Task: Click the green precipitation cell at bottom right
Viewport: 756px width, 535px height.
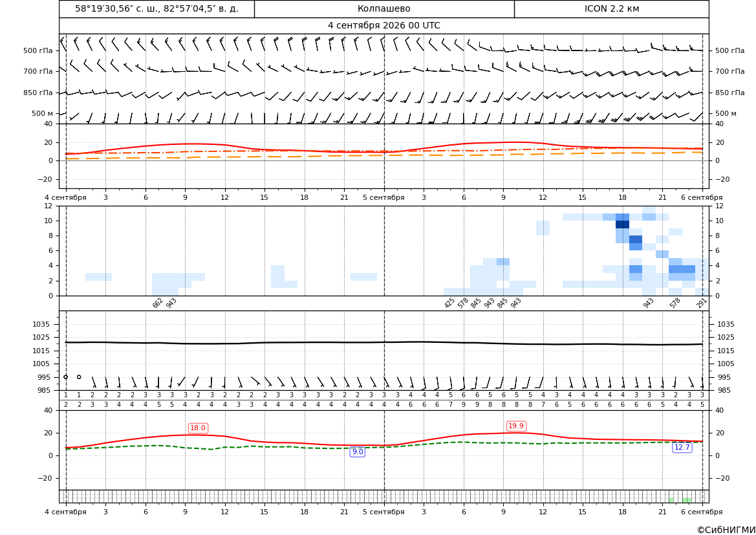Action: (x=687, y=500)
